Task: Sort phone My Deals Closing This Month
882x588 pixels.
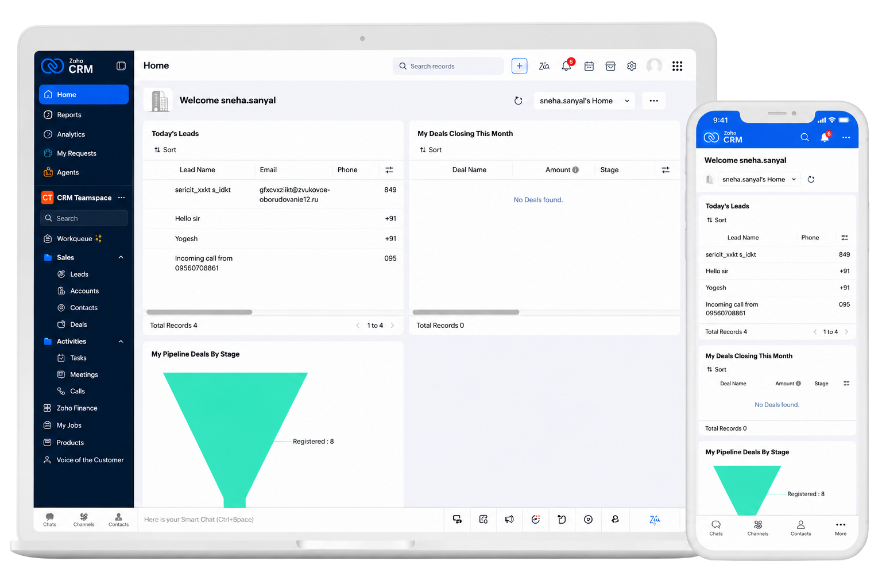Action: [x=717, y=370]
